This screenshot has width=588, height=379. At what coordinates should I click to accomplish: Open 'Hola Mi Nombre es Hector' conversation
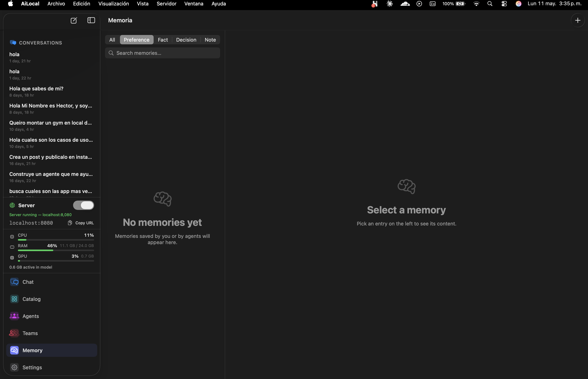52,108
